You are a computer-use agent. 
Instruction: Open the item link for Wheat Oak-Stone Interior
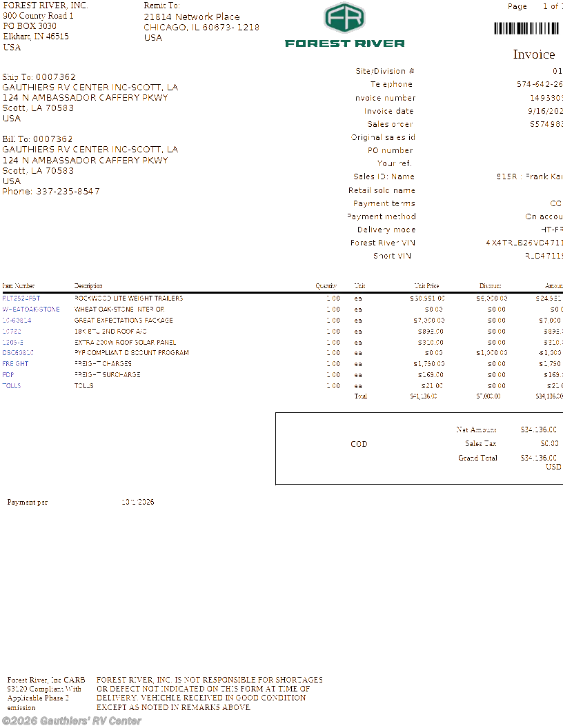(x=31, y=310)
